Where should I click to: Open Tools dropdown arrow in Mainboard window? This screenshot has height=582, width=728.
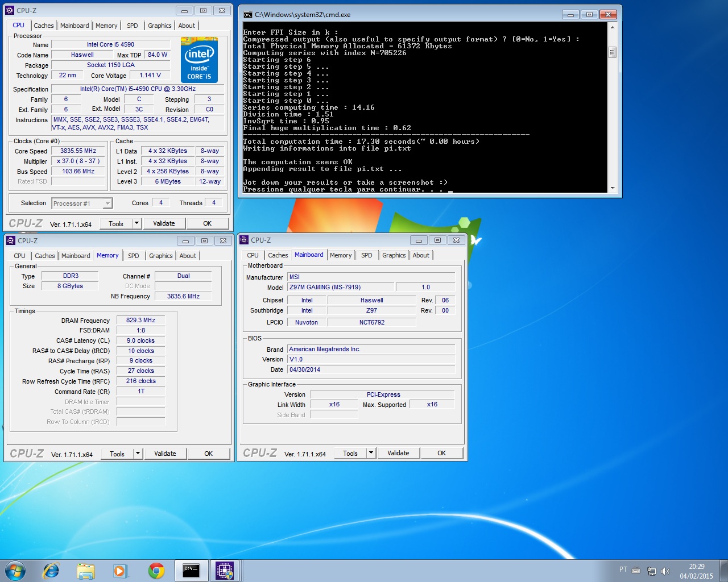click(x=371, y=453)
